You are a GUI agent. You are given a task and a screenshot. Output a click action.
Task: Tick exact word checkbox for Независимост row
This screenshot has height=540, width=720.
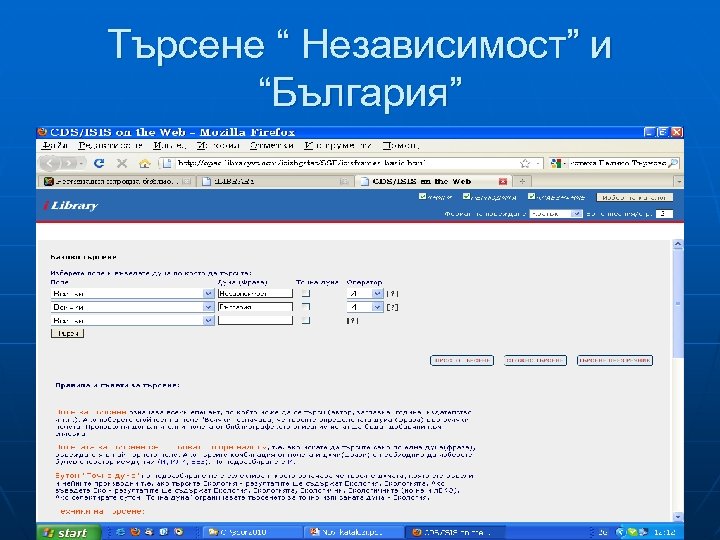(x=306, y=293)
